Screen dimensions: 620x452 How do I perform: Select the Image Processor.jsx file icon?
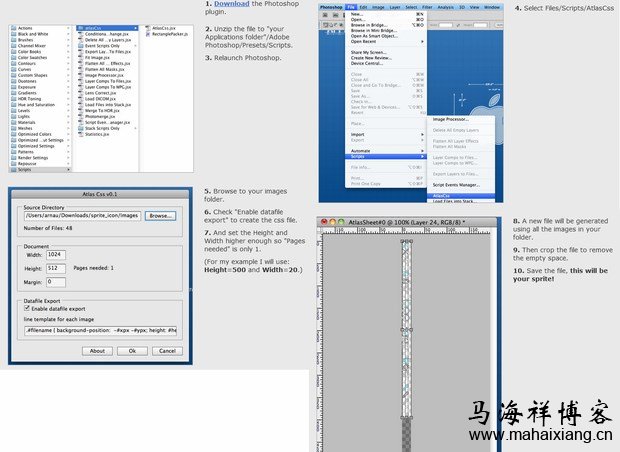[x=81, y=75]
